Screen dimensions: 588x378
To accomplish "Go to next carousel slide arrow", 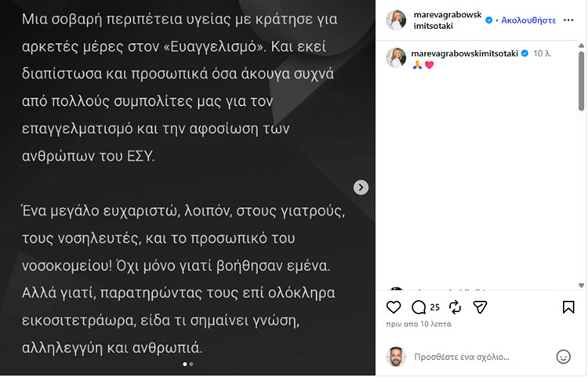I will click(x=361, y=187).
